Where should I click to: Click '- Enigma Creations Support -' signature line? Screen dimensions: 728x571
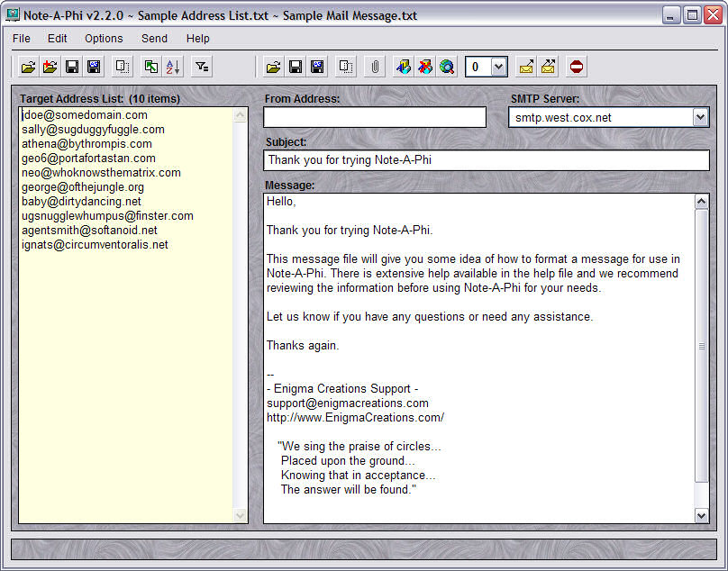pyautogui.click(x=342, y=388)
